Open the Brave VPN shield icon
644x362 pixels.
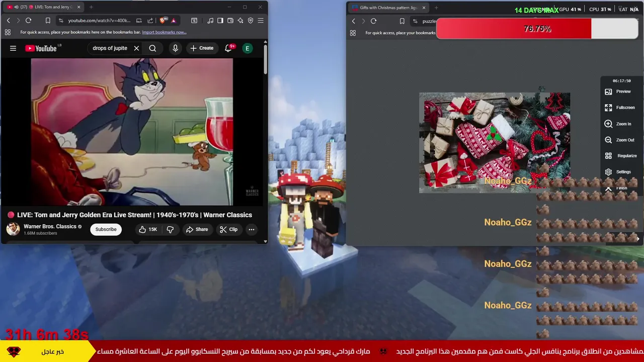tap(251, 21)
